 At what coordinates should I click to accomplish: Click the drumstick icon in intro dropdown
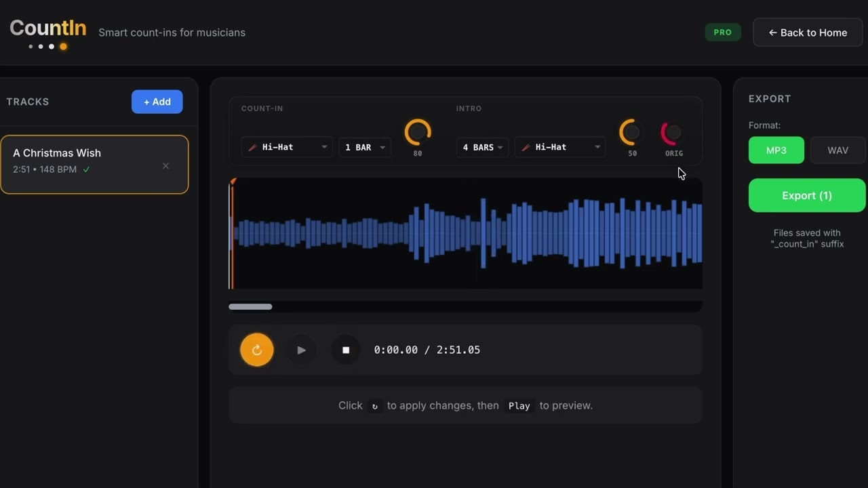click(526, 147)
